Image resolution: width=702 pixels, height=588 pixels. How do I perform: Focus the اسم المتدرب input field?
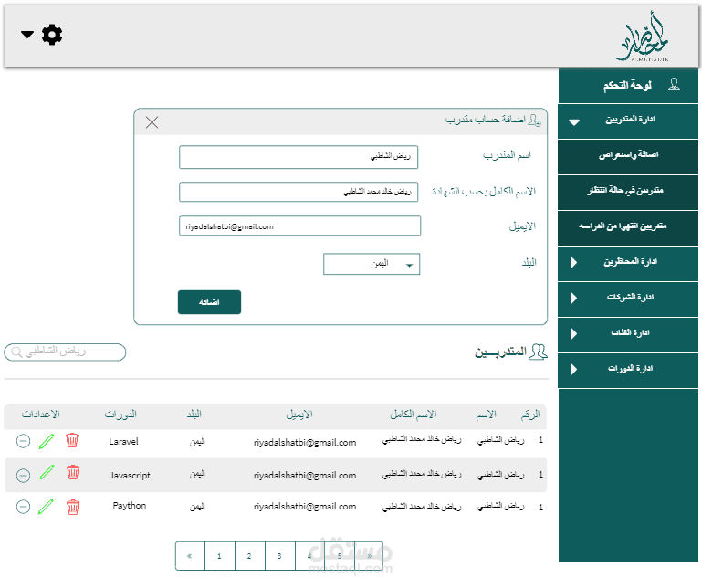pos(299,157)
